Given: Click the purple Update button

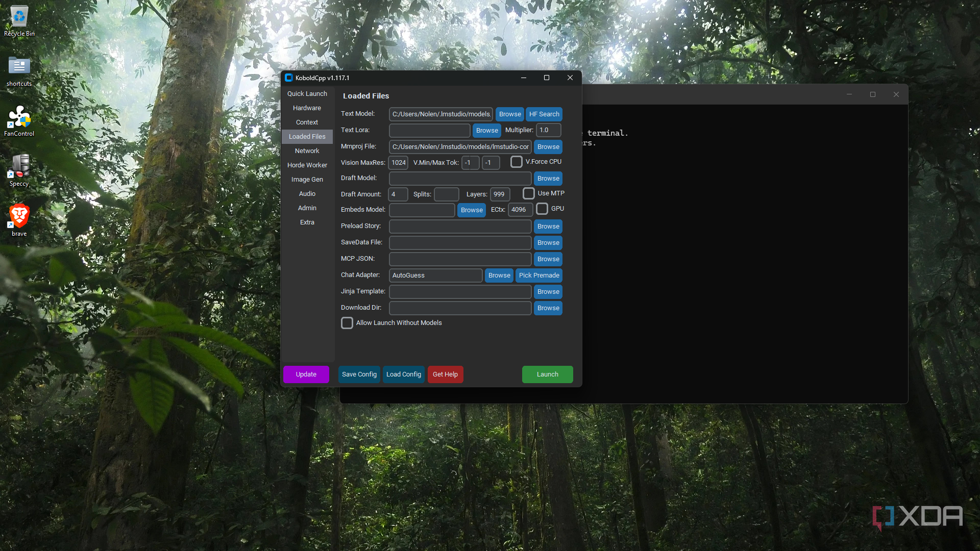Looking at the screenshot, I should point(306,374).
